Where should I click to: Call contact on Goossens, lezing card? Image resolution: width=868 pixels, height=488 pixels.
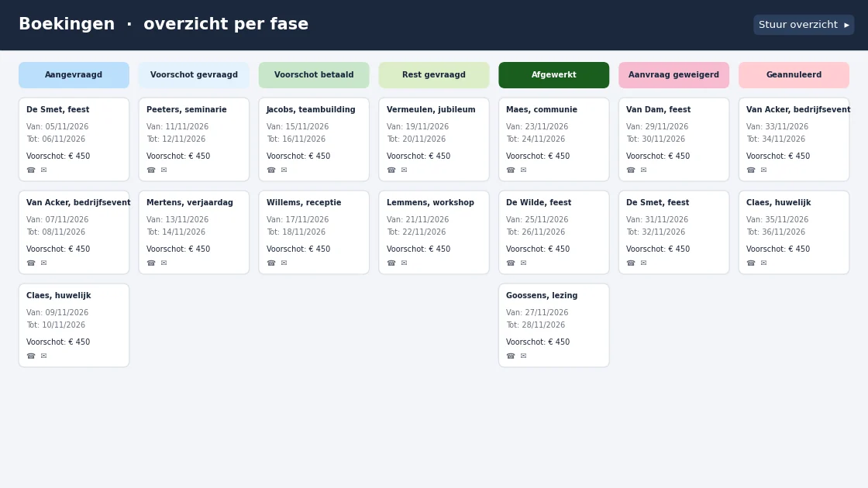point(511,356)
